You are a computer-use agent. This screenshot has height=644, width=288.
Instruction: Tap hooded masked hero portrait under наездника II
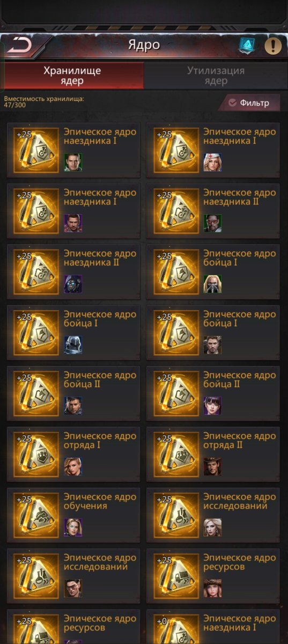[73, 284]
